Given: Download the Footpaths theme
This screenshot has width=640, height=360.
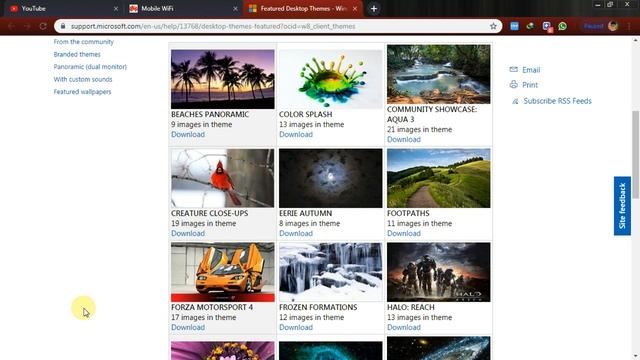Looking at the screenshot, I should click(404, 233).
